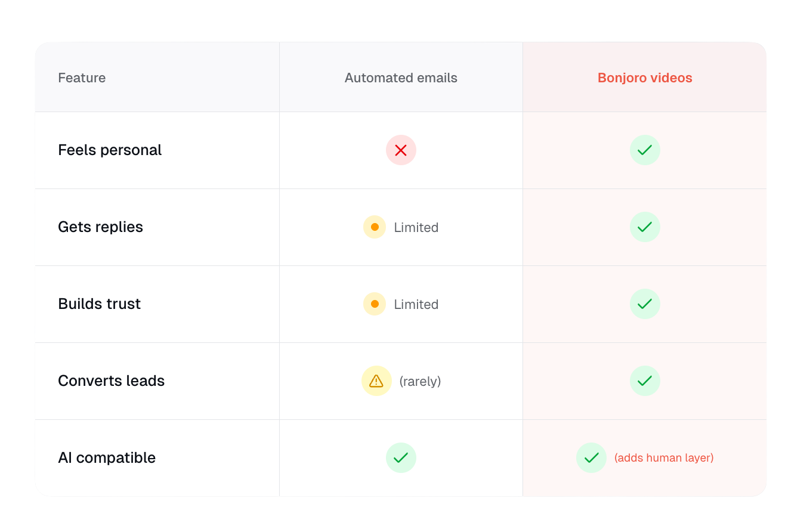Click the Gets replies row label

pos(100,227)
